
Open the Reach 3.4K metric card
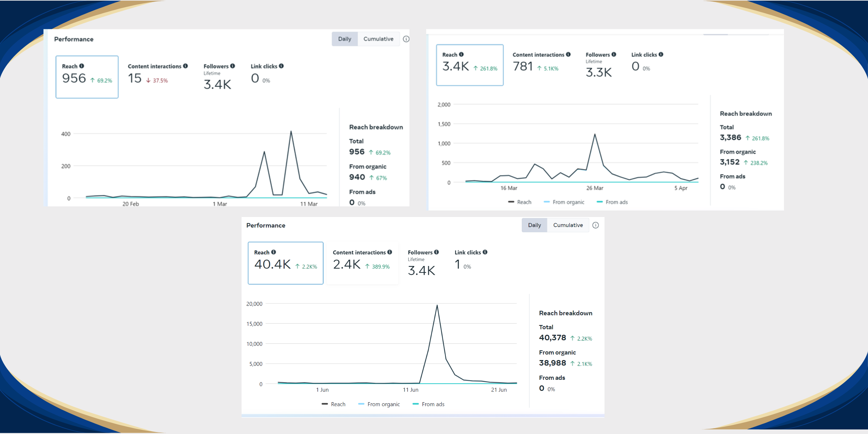[470, 65]
